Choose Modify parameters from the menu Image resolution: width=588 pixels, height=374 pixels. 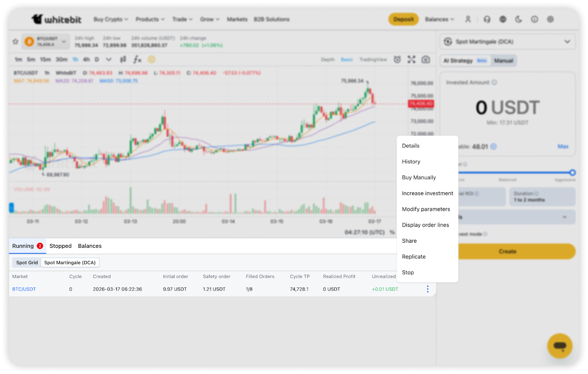point(426,209)
